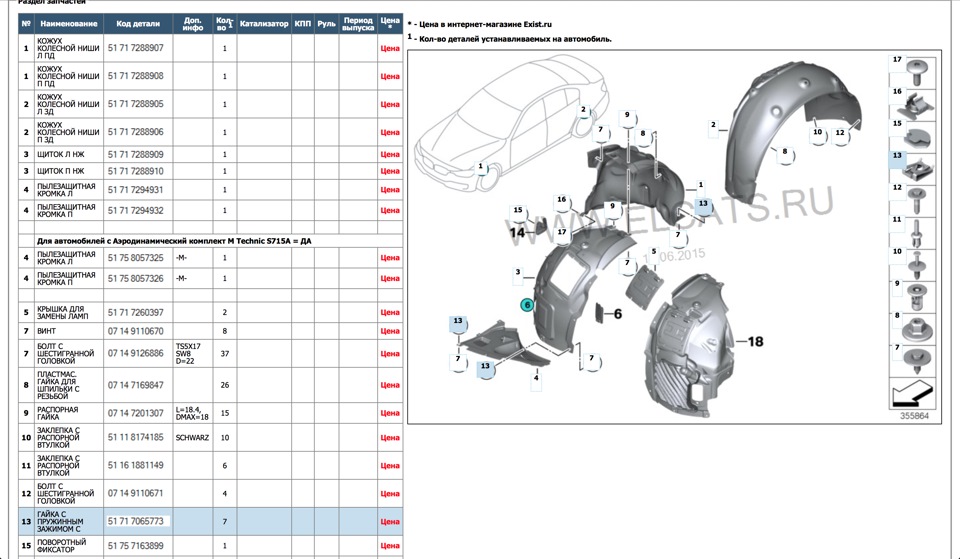Click callout 4 under the dust guard
Image resolution: width=960 pixels, height=559 pixels.
pos(536,378)
